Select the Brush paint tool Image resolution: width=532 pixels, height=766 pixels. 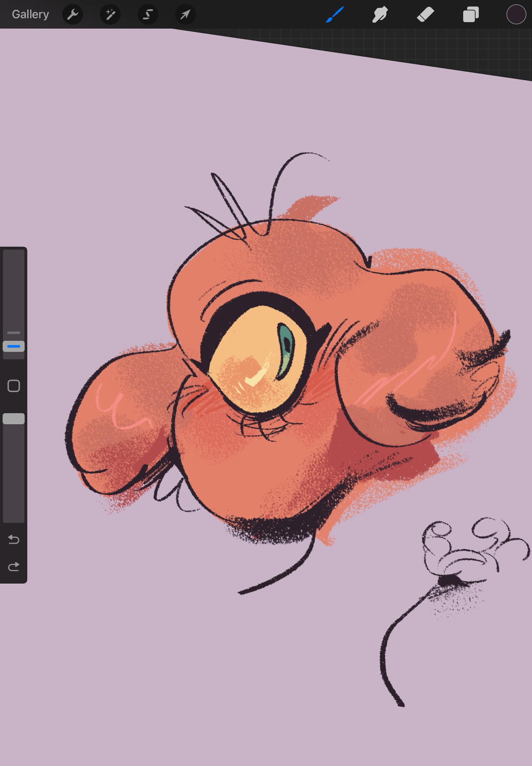tap(335, 15)
